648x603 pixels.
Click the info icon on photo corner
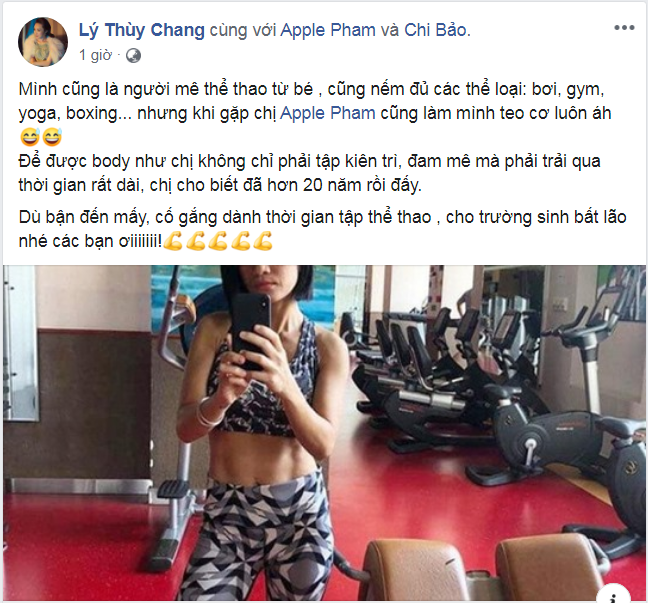[613, 596]
